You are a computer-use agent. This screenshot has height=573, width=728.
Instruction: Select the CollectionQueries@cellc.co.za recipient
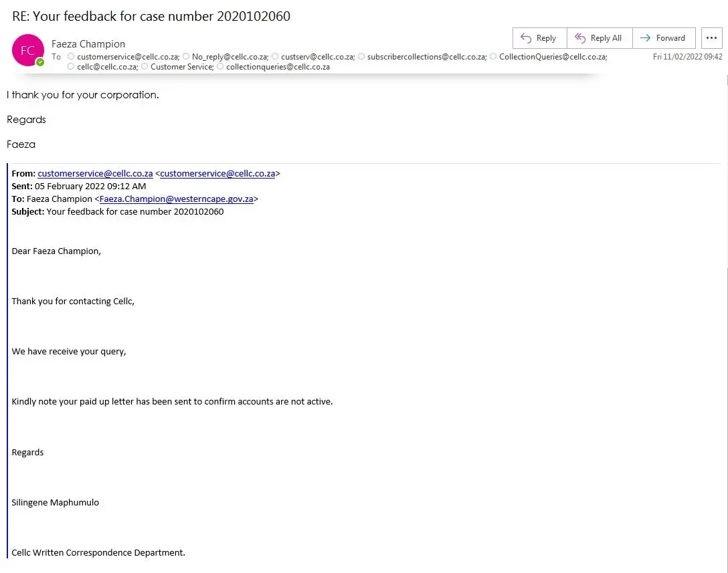point(553,57)
